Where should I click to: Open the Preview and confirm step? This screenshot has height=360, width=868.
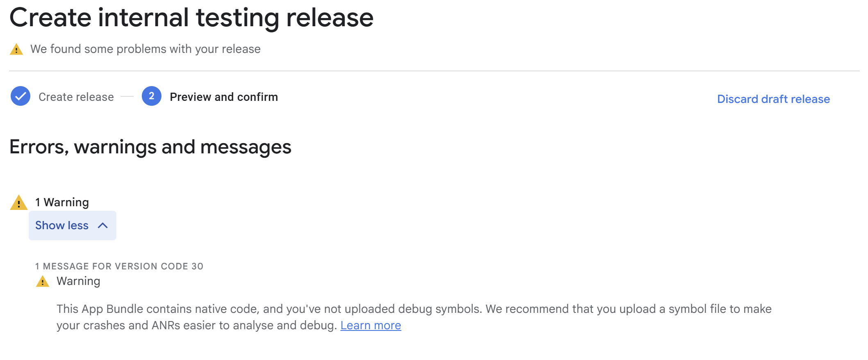click(224, 97)
